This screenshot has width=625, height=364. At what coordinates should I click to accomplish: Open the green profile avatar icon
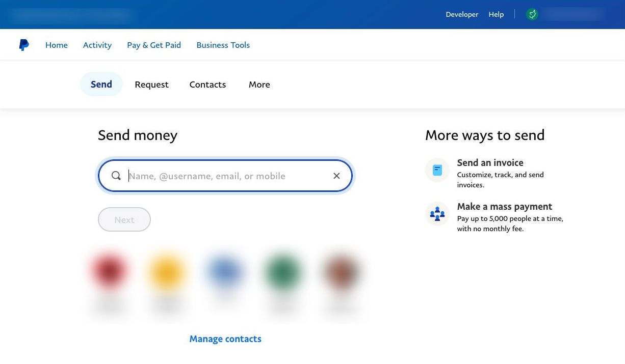pos(532,14)
